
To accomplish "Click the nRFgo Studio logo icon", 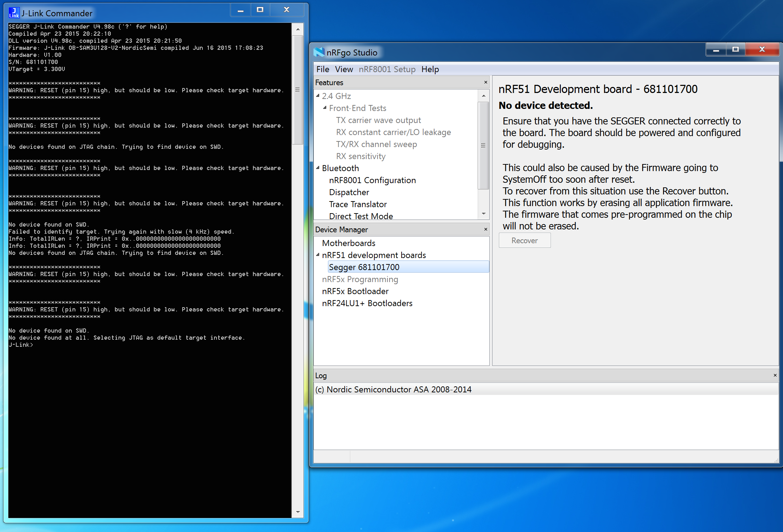I will [319, 52].
